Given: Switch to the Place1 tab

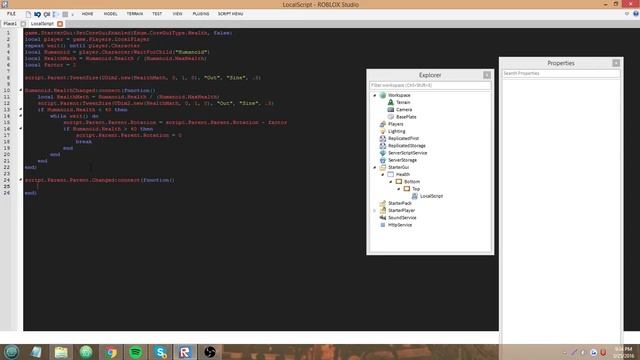Looking at the screenshot, I should tap(10, 24).
